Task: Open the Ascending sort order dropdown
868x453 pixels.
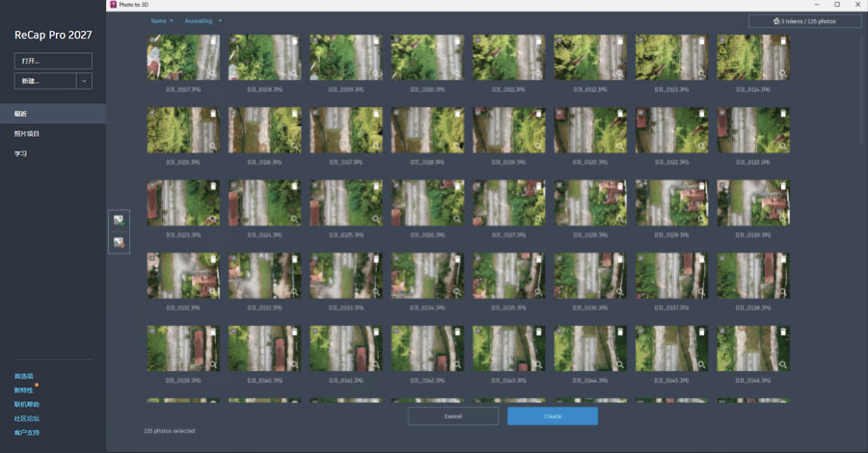Action: coord(203,21)
